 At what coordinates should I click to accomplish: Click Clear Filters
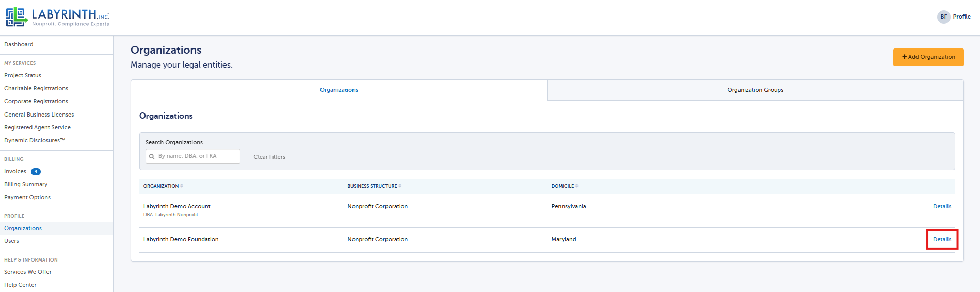(269, 157)
